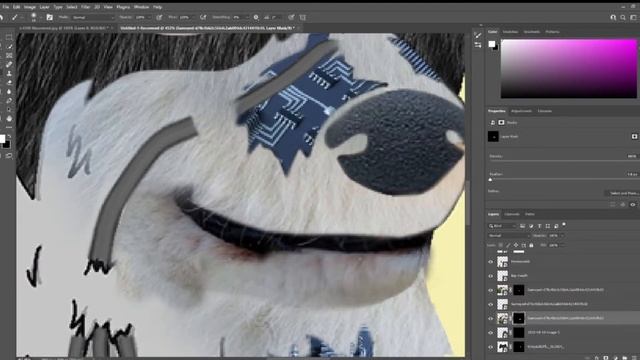Open Smoothing percentage dropdown
Viewport: 640px width, 360px height.
pyautogui.click(x=241, y=17)
